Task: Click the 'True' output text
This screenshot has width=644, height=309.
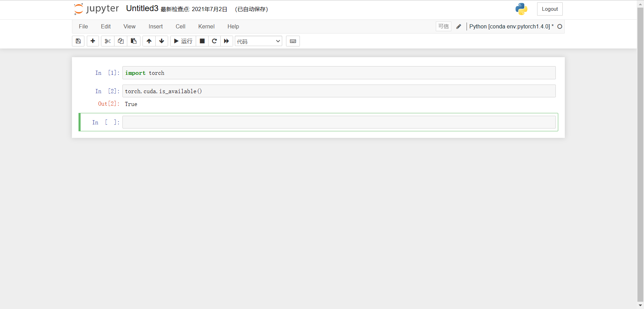Action: (x=131, y=104)
